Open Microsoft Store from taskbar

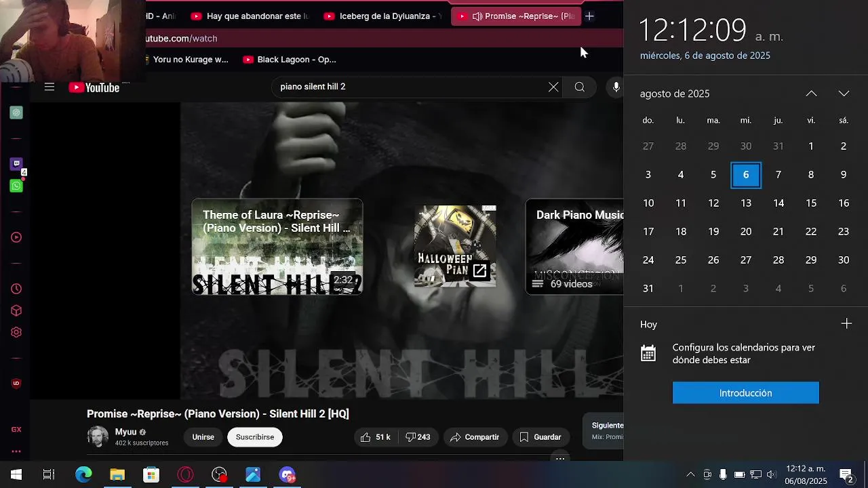[x=151, y=474]
